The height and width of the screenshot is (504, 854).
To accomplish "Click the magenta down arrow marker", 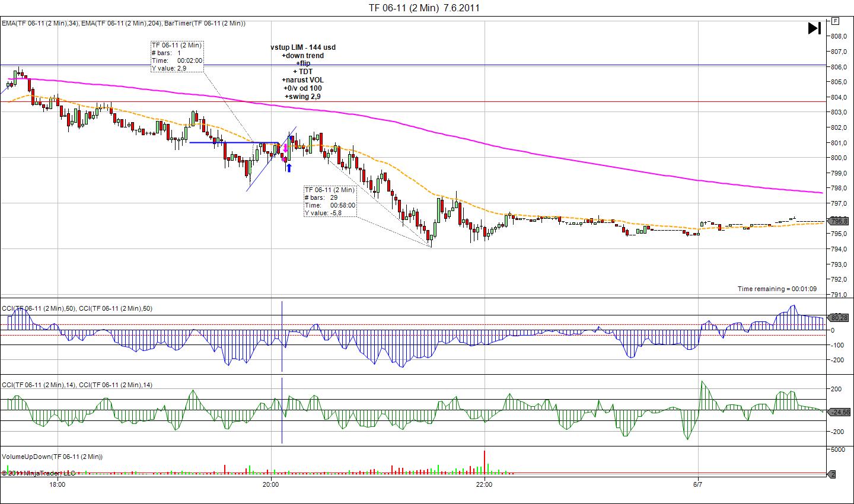I will pos(285,148).
